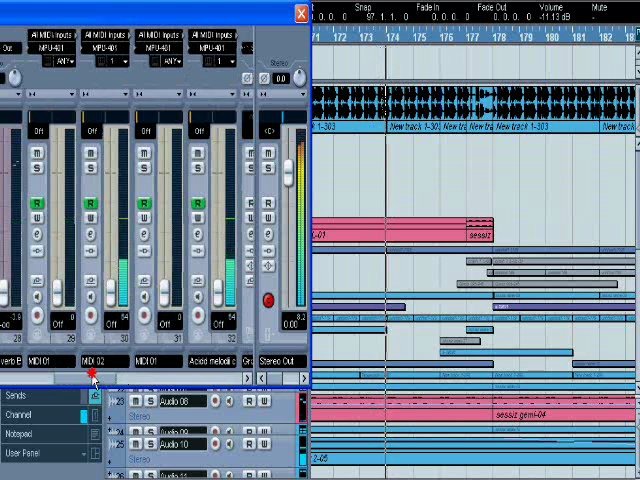Bypass sends on MIDI 02 channel
Image resolution: width=640 pixels, height=480 pixels.
(x=91, y=280)
